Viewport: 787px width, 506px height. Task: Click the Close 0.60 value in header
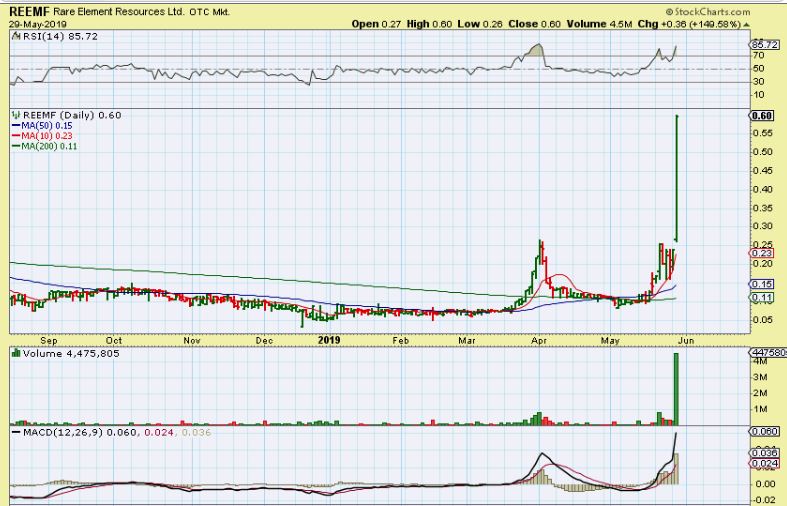coord(535,24)
